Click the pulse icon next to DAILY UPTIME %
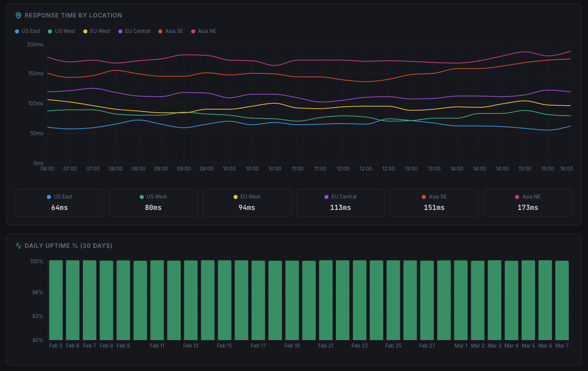The height and width of the screenshot is (371, 588). tap(17, 245)
